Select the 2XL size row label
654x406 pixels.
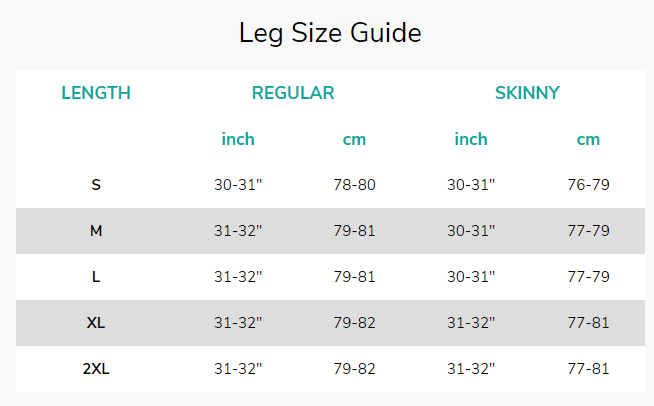96,369
